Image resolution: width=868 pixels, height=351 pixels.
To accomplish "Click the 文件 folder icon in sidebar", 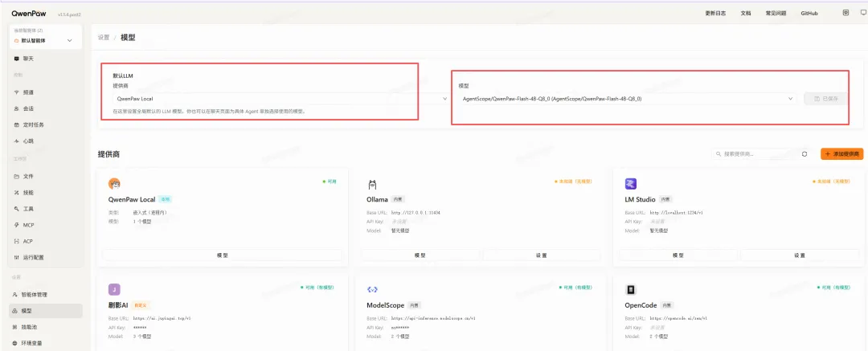I will pos(17,176).
